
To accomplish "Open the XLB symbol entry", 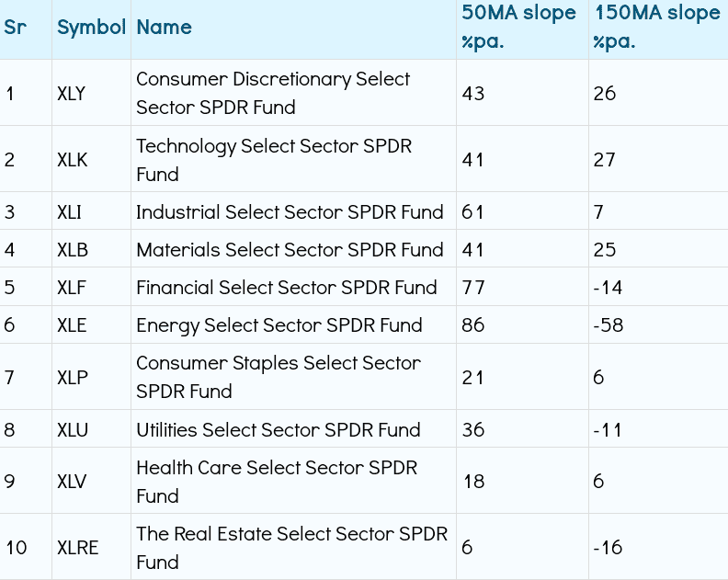I will (72, 250).
